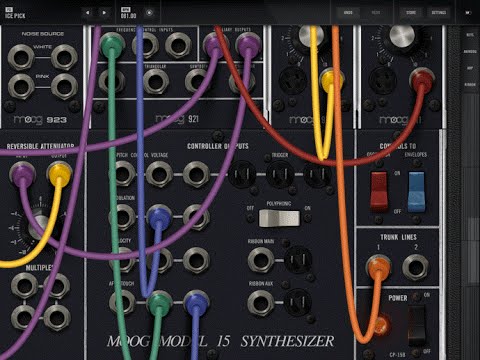Tap the yellow Reversible Attenuator output jack
Image resolution: width=480 pixels, height=360 pixels.
pyautogui.click(x=60, y=174)
